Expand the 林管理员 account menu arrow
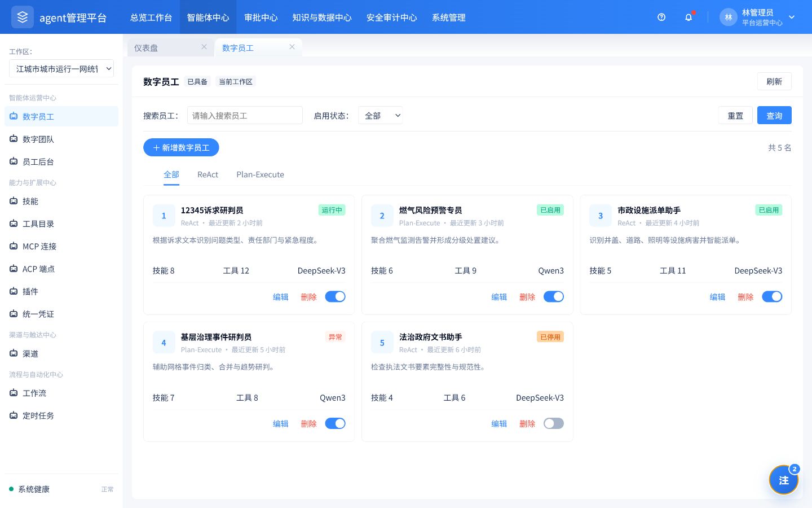This screenshot has width=812, height=508. tap(792, 17)
